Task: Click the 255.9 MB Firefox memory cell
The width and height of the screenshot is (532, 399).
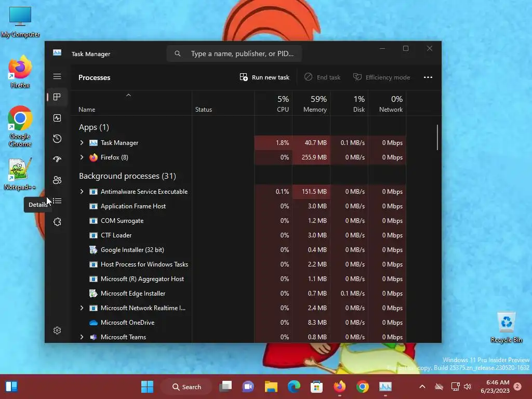Action: (x=311, y=157)
